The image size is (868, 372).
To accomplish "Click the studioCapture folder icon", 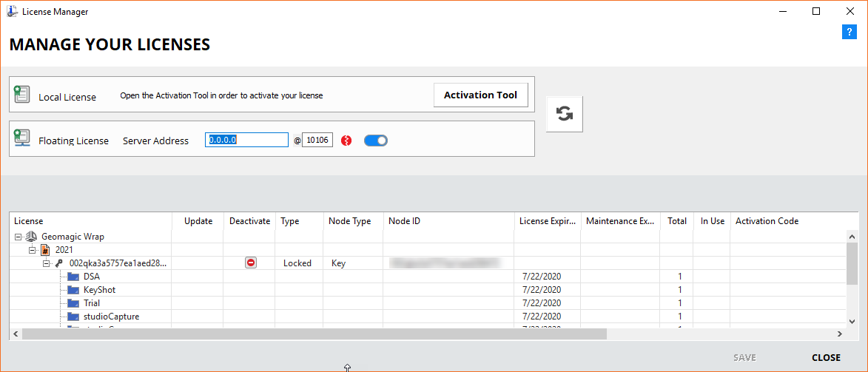I will pos(73,316).
